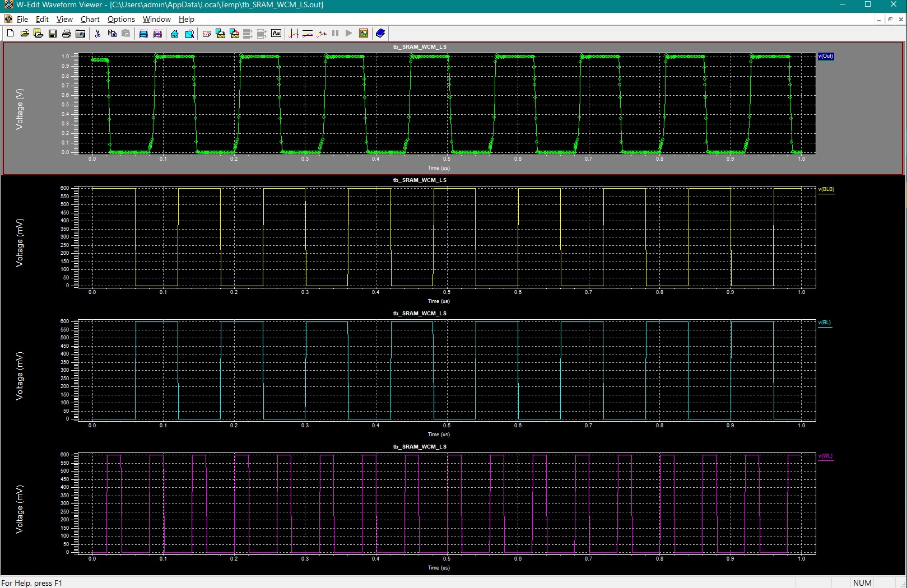Click the Print icon in toolbar
Screen dimensions: 907x588
[66, 34]
